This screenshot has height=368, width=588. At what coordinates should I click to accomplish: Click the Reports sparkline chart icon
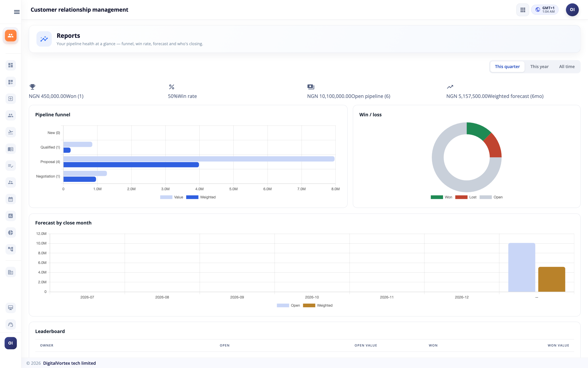44,39
